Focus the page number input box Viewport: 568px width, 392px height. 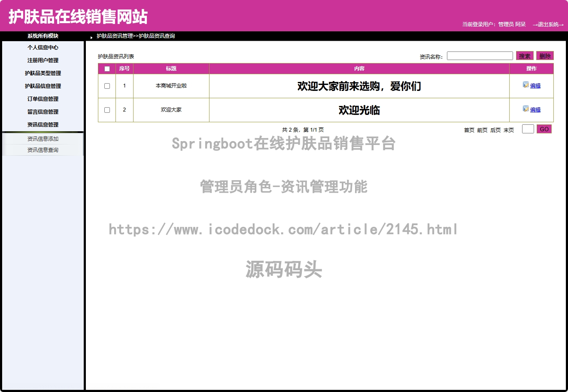click(x=528, y=129)
